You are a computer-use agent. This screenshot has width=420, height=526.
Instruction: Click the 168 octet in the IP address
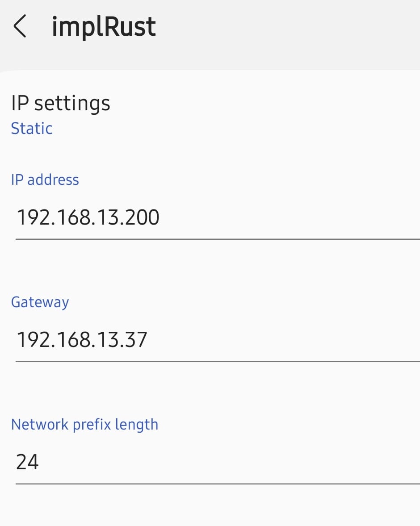[x=68, y=218]
